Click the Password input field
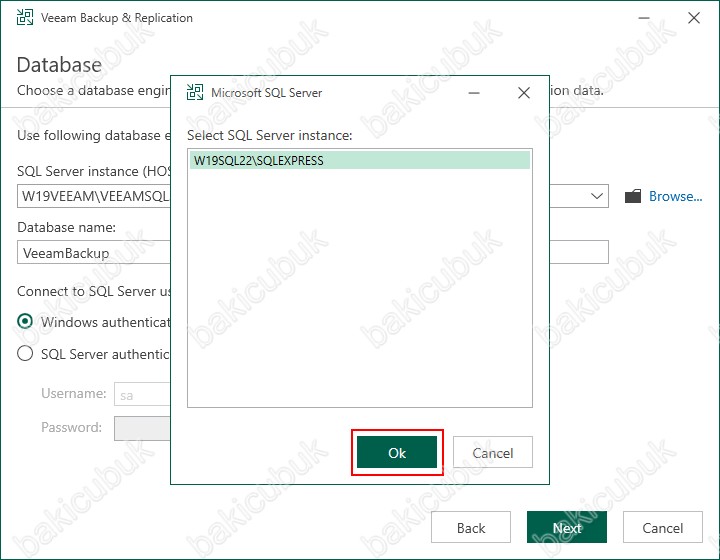The height and width of the screenshot is (560, 720). pos(142,428)
